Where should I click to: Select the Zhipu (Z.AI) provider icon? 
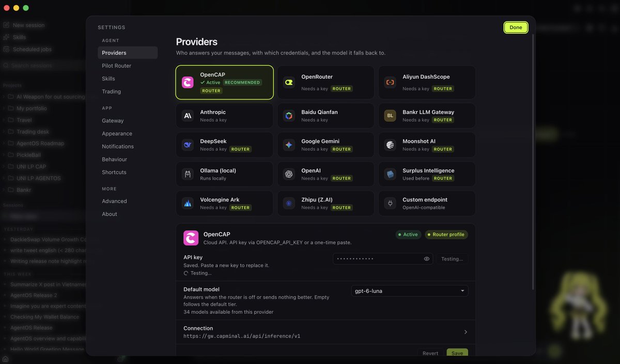[x=289, y=203]
